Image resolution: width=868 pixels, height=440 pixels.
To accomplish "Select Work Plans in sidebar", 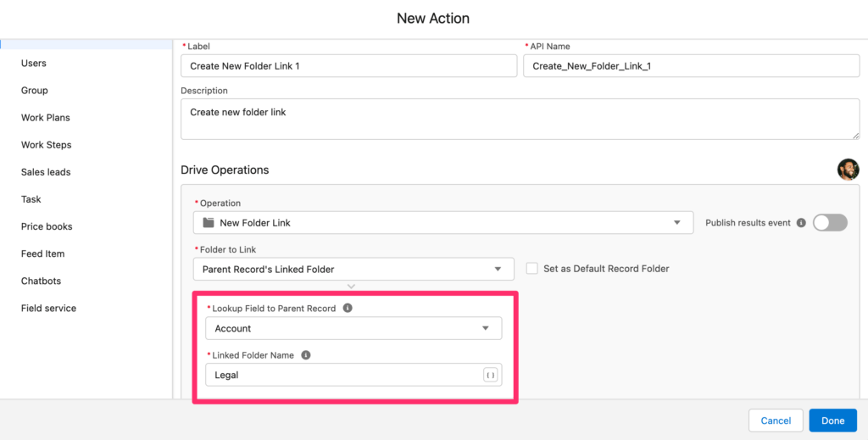I will [46, 118].
